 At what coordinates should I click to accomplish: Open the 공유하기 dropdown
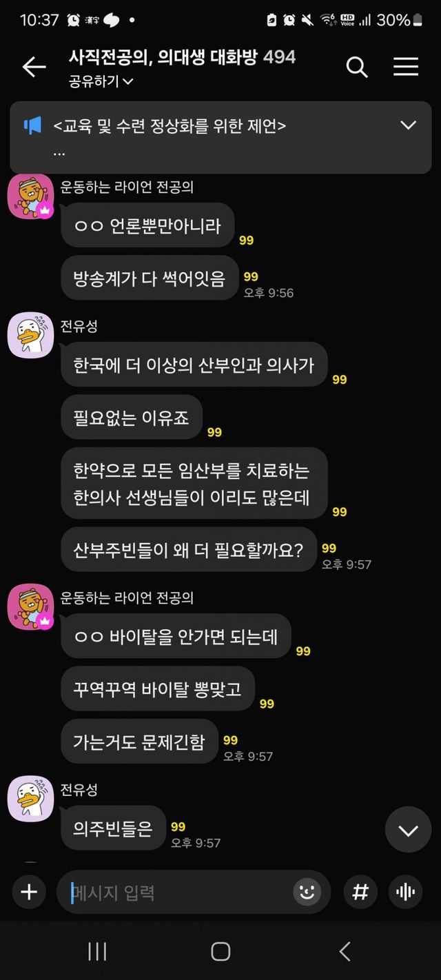pyautogui.click(x=101, y=81)
